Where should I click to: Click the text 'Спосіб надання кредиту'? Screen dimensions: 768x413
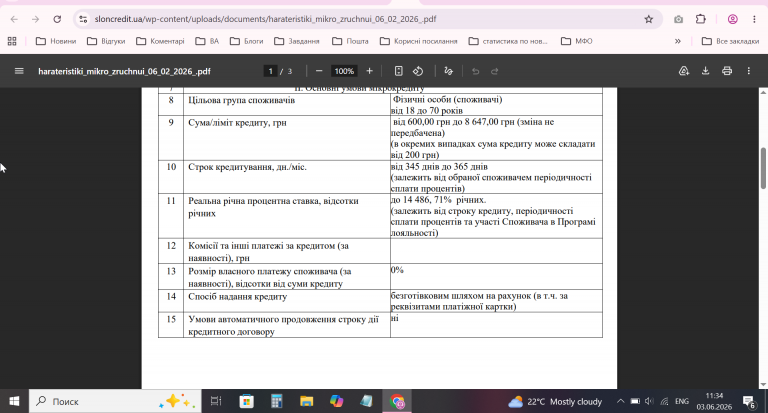click(x=238, y=296)
